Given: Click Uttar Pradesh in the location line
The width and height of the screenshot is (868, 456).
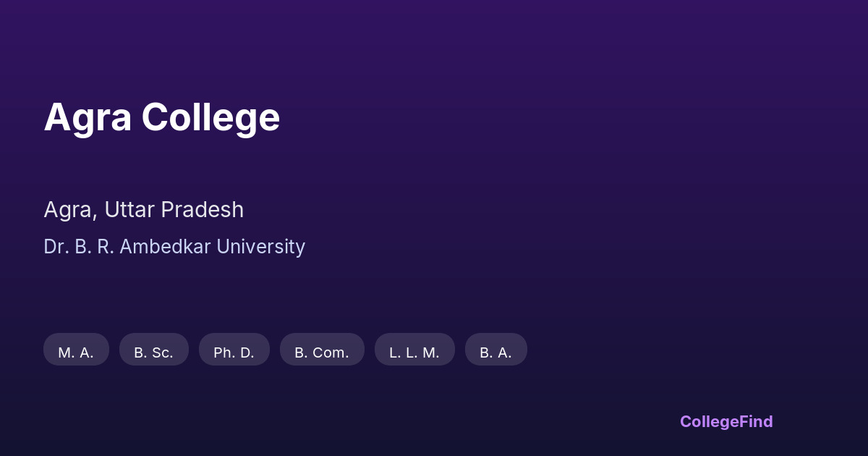Looking at the screenshot, I should coord(174,210).
